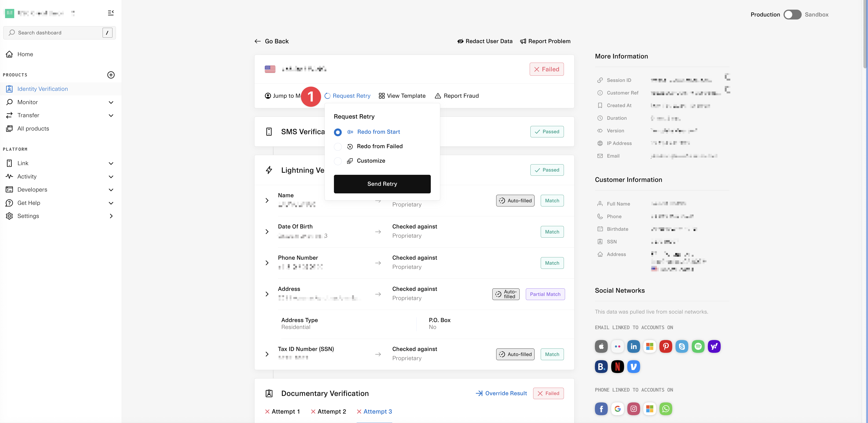Click the add product plus icon
The height and width of the screenshot is (423, 868).
(x=111, y=75)
